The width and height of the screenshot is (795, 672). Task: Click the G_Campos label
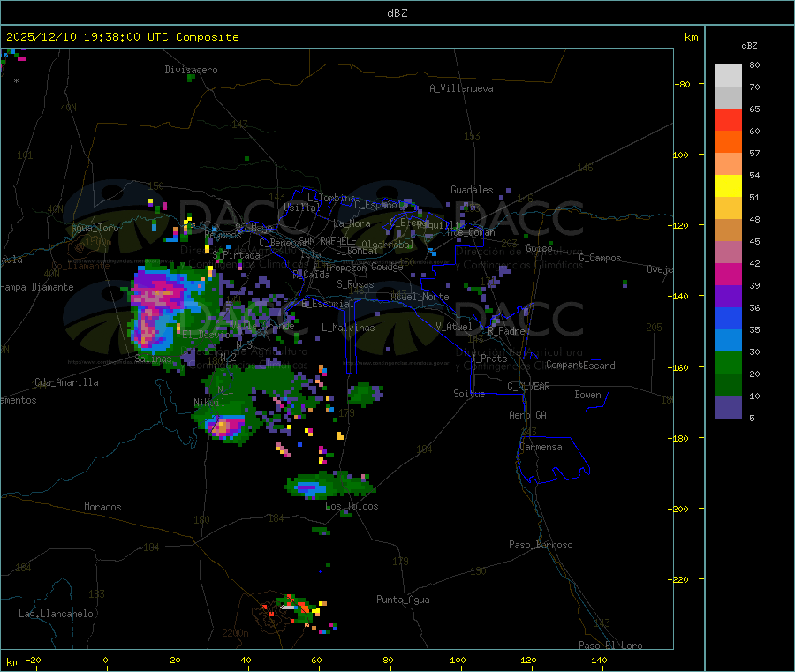coord(601,258)
